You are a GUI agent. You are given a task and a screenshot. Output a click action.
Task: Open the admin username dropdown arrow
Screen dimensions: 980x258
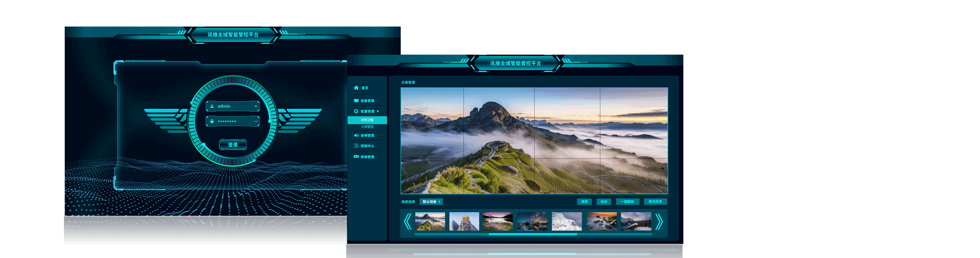click(x=256, y=106)
